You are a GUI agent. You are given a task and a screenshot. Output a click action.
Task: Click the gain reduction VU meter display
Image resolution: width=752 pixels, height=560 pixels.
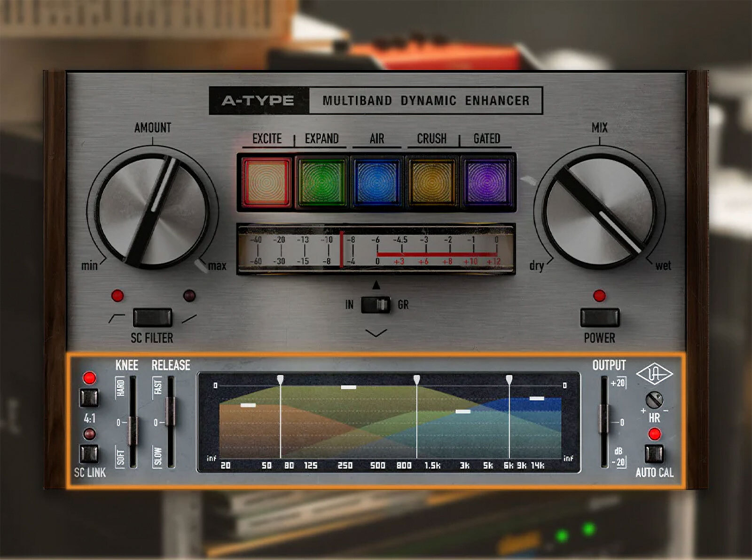(x=376, y=250)
